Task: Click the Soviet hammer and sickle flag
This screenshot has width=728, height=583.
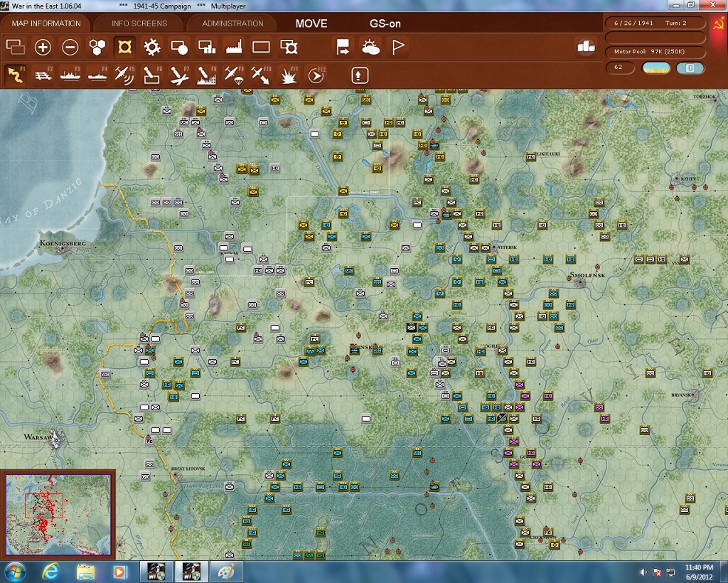Action: coord(718,23)
